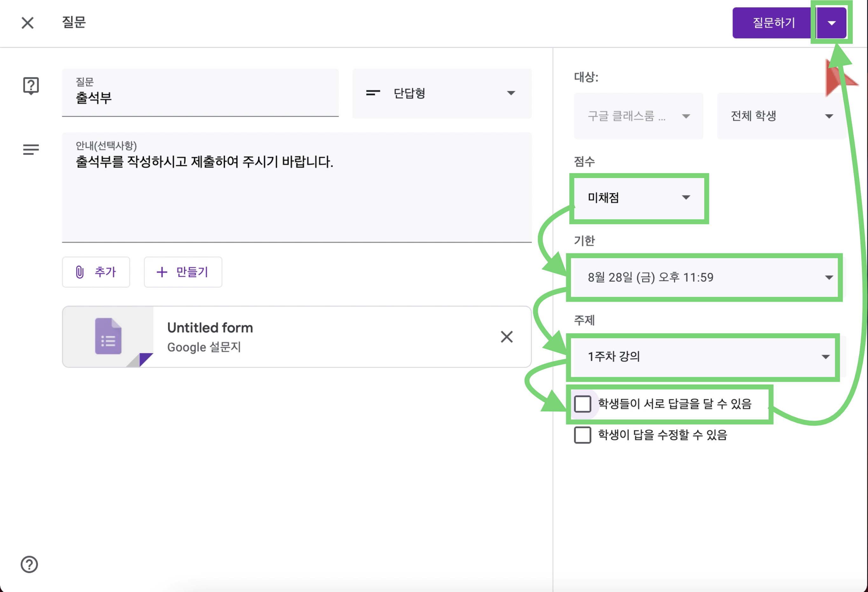This screenshot has height=592, width=868.
Task: Click the description lines icon beside 안내
Action: pyautogui.click(x=31, y=149)
